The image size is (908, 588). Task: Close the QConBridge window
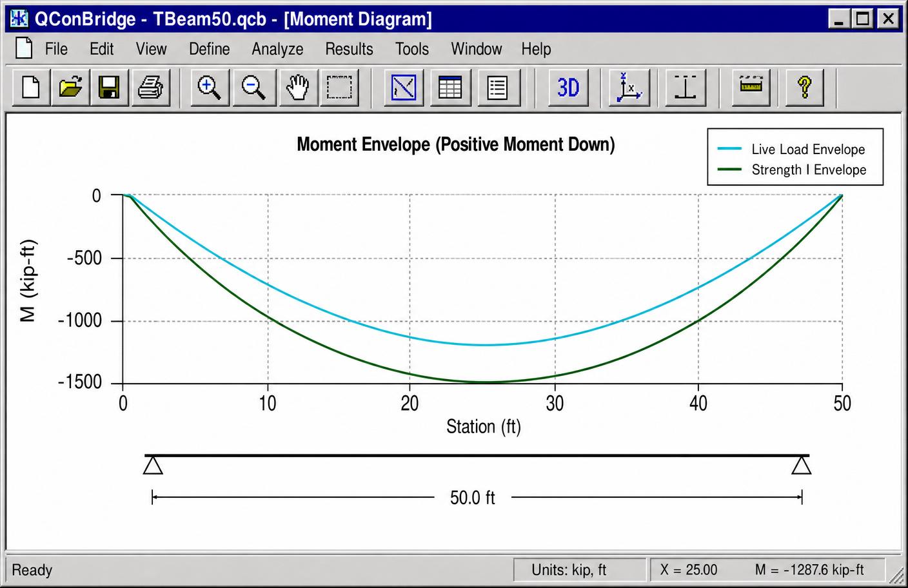(x=888, y=19)
